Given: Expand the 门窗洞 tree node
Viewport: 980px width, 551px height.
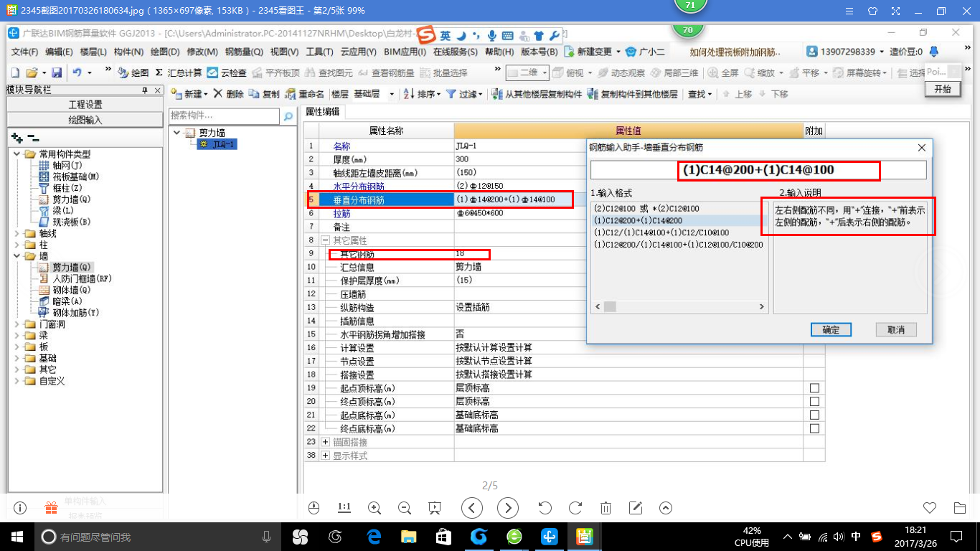Looking at the screenshot, I should point(18,324).
